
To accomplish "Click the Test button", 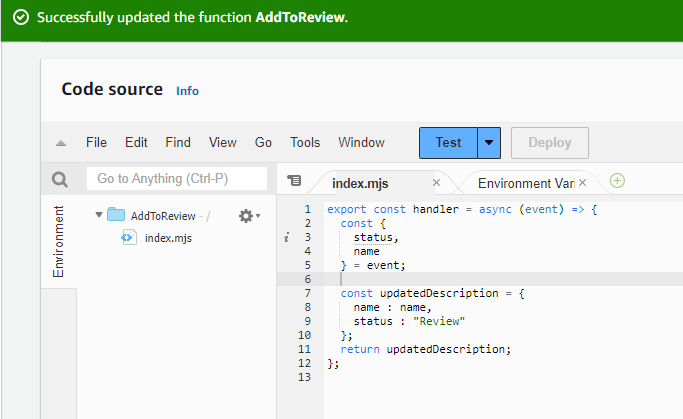I will [x=448, y=143].
